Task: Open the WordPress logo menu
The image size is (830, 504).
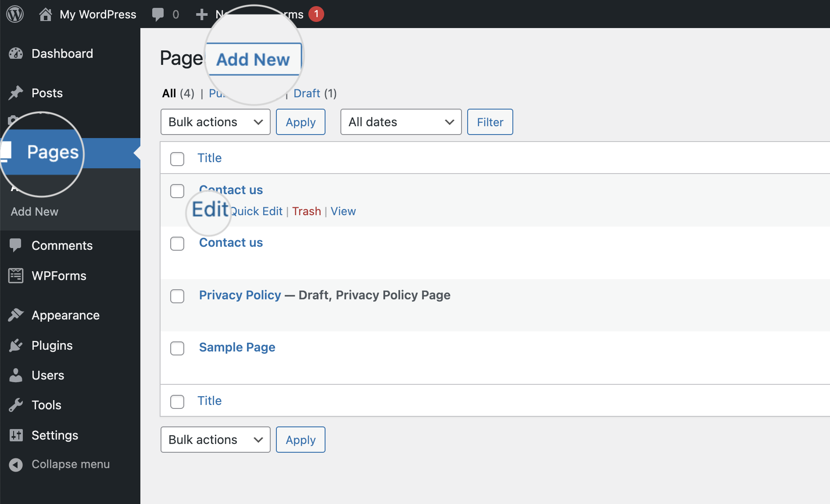Action: pyautogui.click(x=15, y=14)
